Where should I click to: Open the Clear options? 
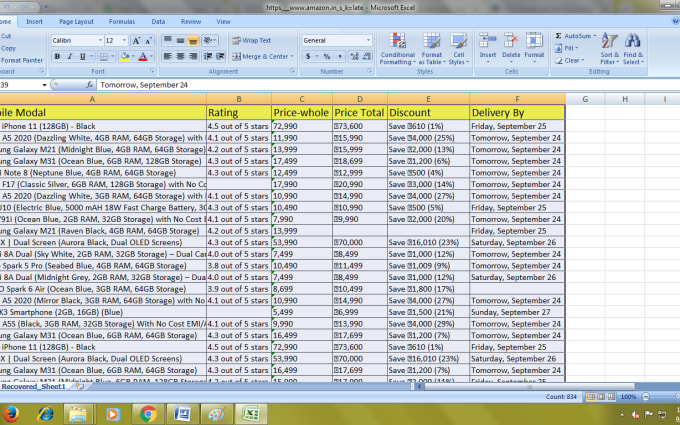coord(570,60)
